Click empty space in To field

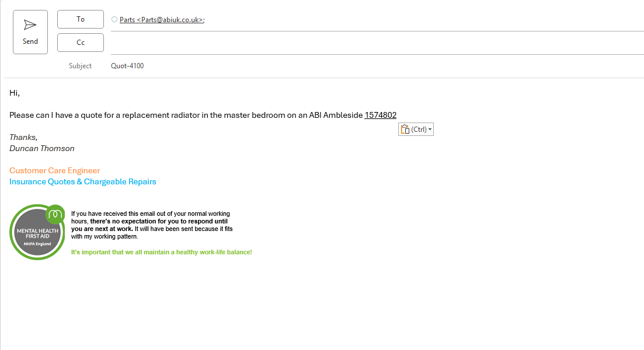tap(423, 20)
